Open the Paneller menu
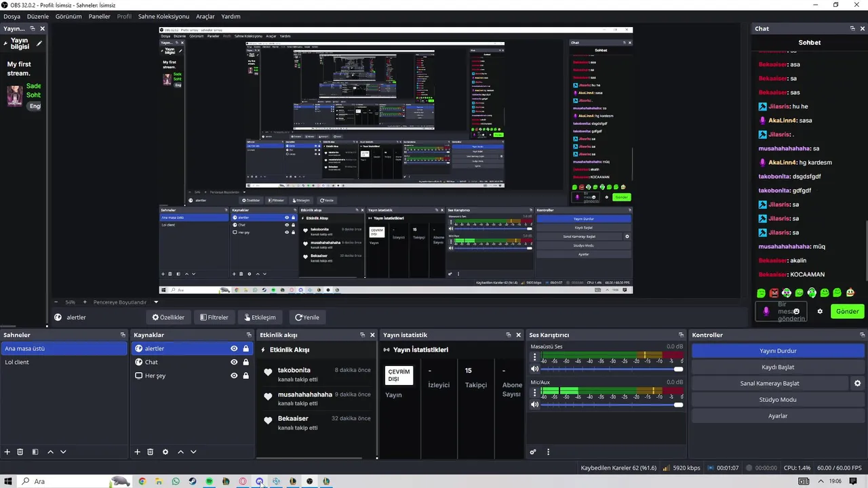This screenshot has width=868, height=488. click(x=100, y=16)
